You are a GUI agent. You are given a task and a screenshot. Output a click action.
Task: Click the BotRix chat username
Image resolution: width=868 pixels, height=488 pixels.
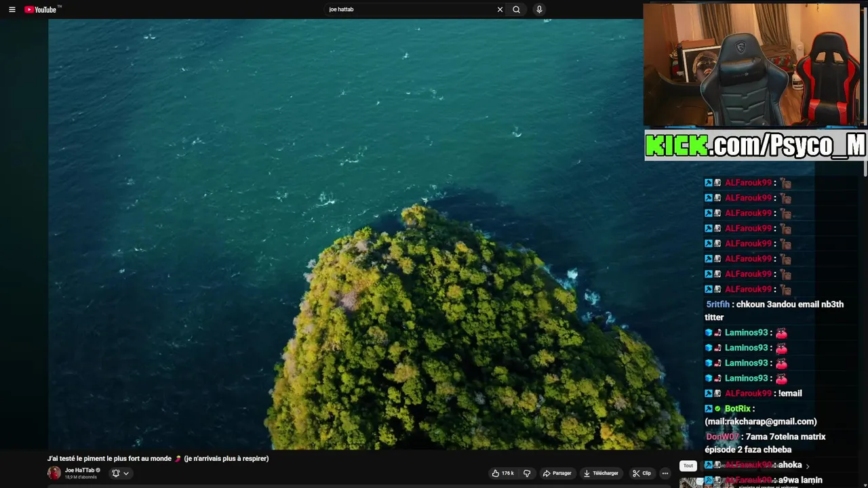[x=737, y=409]
